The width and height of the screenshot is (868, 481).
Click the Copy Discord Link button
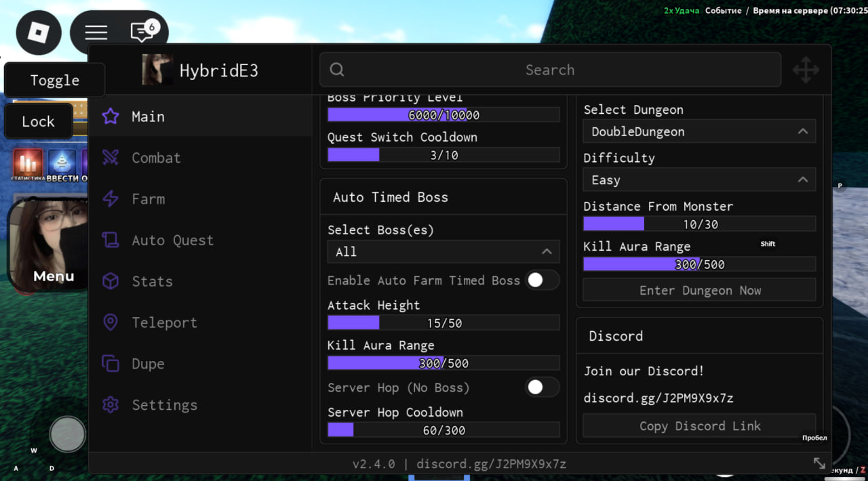pyautogui.click(x=699, y=426)
